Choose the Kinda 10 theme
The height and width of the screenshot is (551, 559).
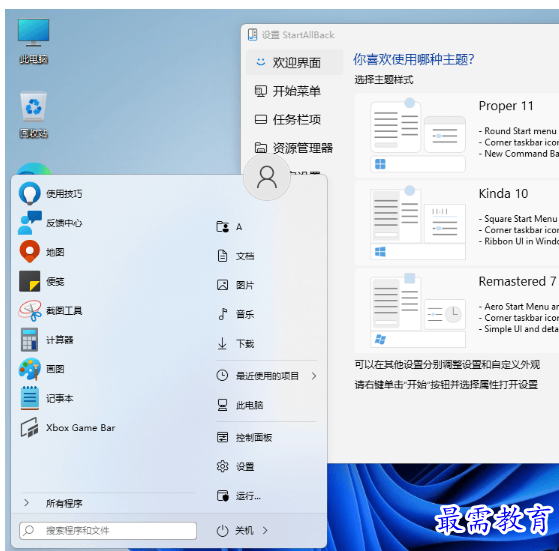pyautogui.click(x=457, y=223)
